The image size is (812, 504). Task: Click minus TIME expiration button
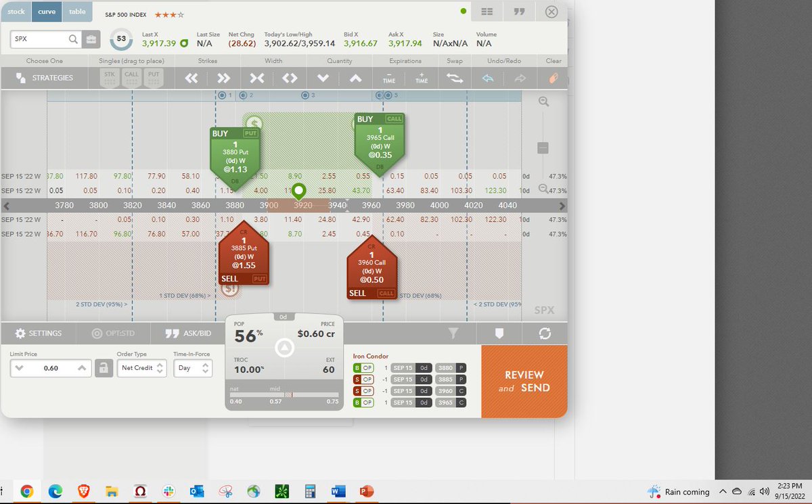(x=389, y=78)
